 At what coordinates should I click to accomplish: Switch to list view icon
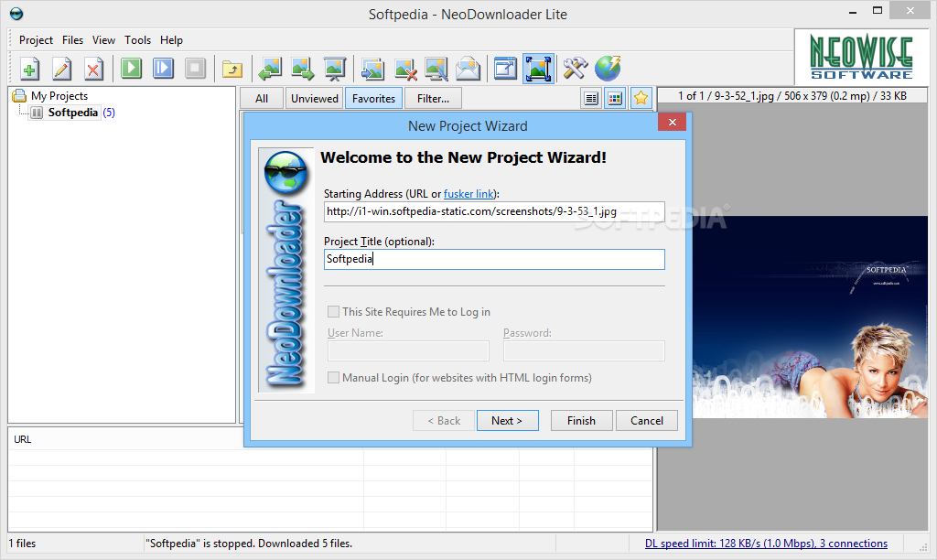[x=591, y=98]
